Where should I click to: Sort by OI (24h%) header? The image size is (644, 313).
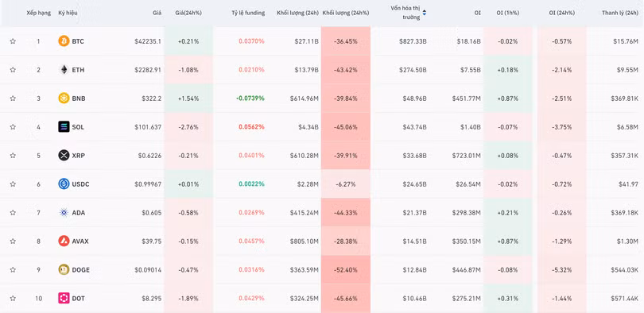[x=561, y=13]
